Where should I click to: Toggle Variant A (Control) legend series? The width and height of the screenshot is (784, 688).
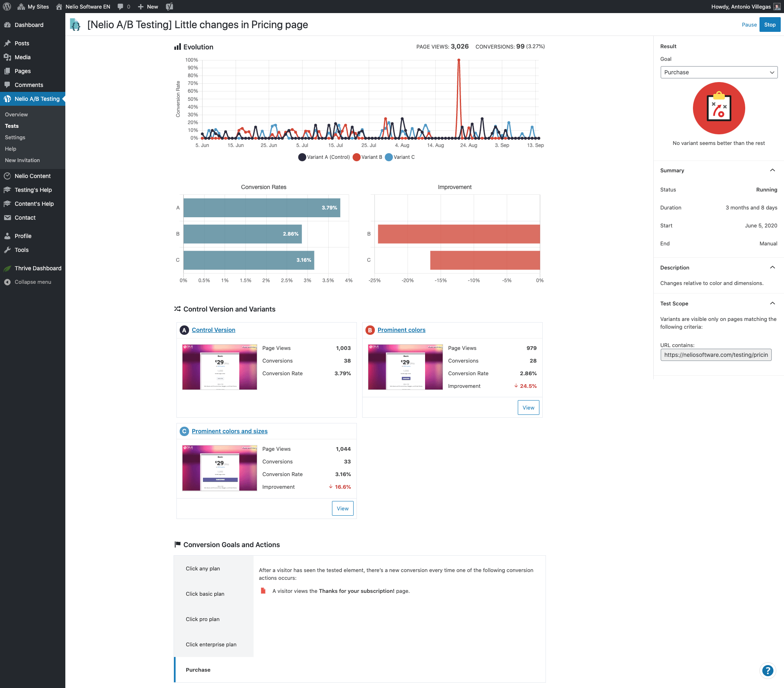324,157
